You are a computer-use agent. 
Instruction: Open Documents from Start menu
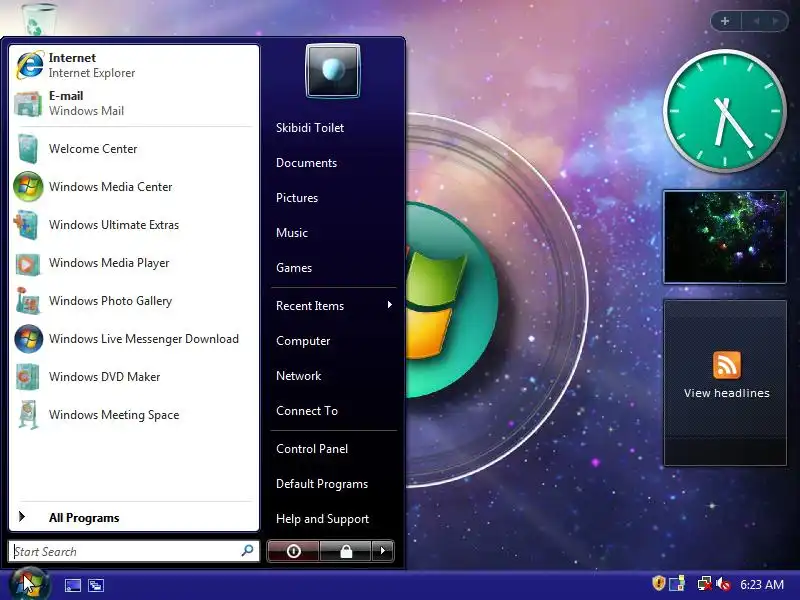point(306,163)
